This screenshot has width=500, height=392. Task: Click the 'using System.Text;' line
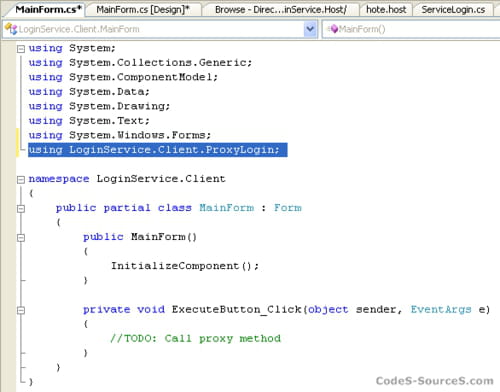pyautogui.click(x=89, y=121)
